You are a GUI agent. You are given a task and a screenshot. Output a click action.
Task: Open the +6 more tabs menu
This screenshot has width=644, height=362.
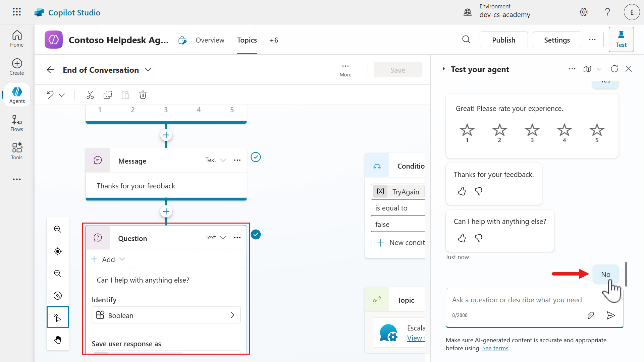pyautogui.click(x=274, y=40)
